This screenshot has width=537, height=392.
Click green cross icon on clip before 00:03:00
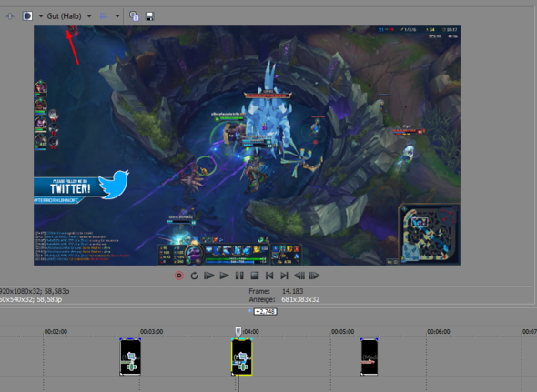coord(131,367)
